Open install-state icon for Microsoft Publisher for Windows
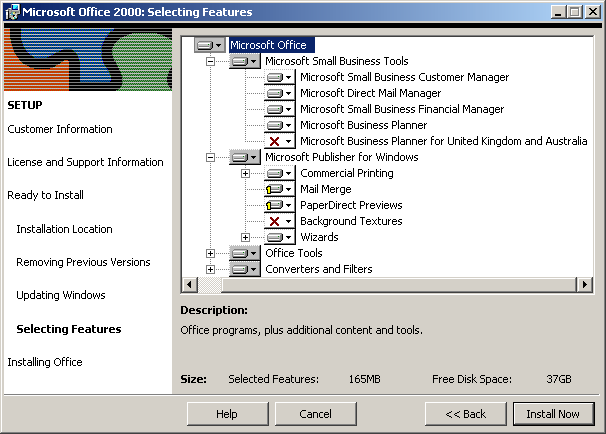Viewport: 606px width, 434px height. (245, 157)
